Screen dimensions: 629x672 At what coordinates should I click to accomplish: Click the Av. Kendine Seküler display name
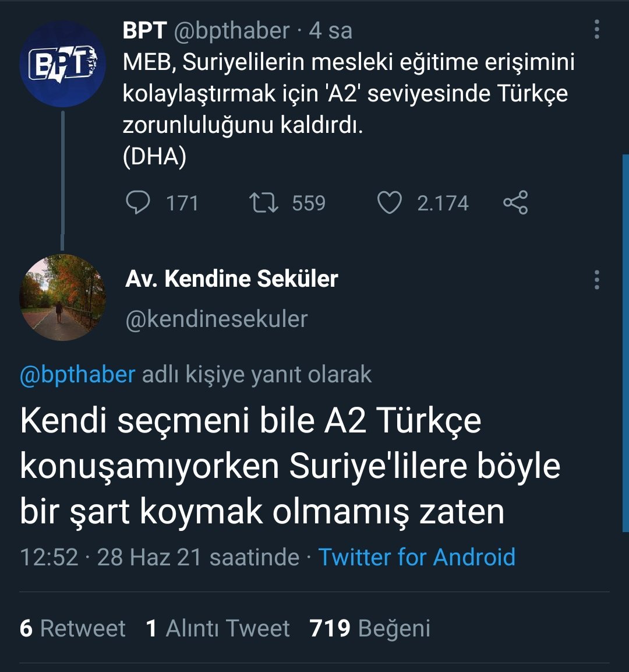(x=232, y=279)
